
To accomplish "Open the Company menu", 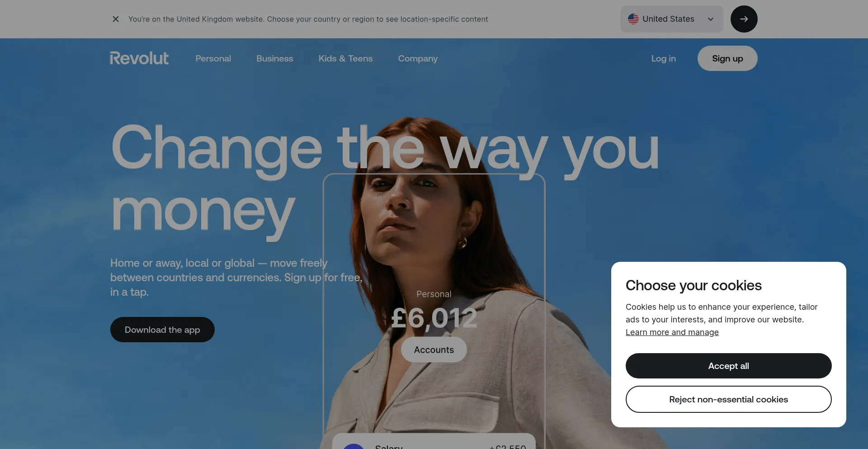I will 418,58.
